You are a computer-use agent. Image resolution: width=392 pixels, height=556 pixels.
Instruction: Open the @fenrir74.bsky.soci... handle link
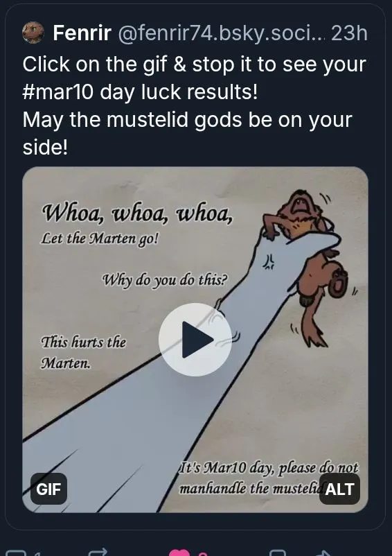pos(222,33)
